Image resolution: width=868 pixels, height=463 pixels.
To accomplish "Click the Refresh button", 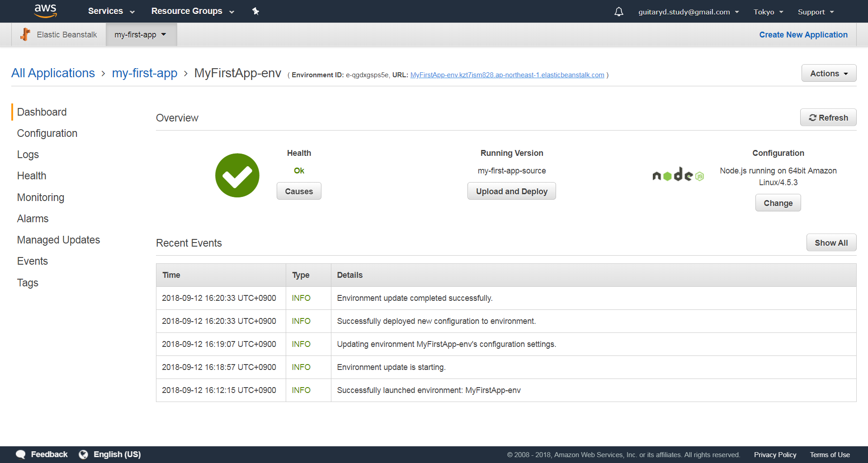I will point(828,117).
